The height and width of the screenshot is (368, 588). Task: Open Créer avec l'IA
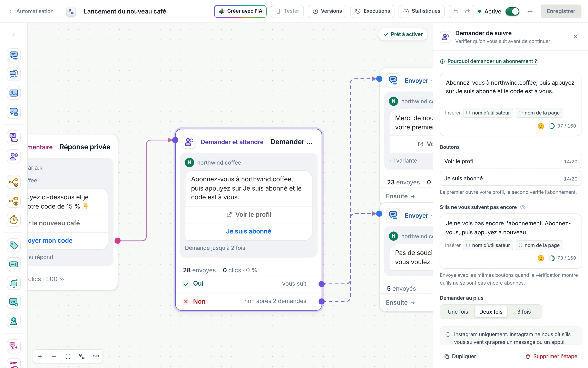tap(240, 11)
